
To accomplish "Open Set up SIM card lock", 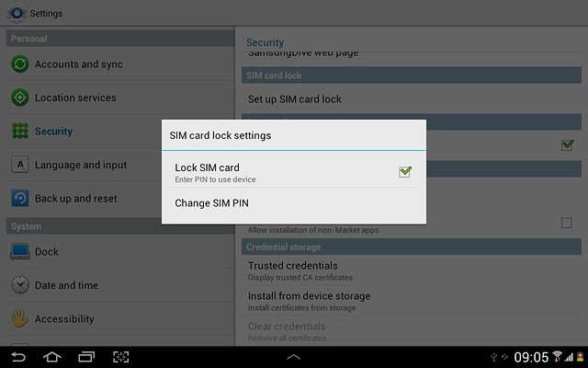I will click(x=295, y=99).
